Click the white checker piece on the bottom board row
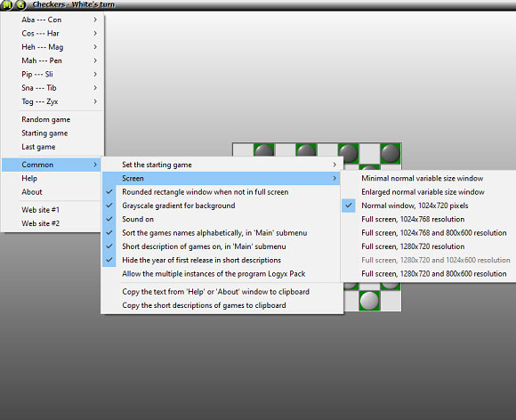516x420 pixels. point(369,301)
